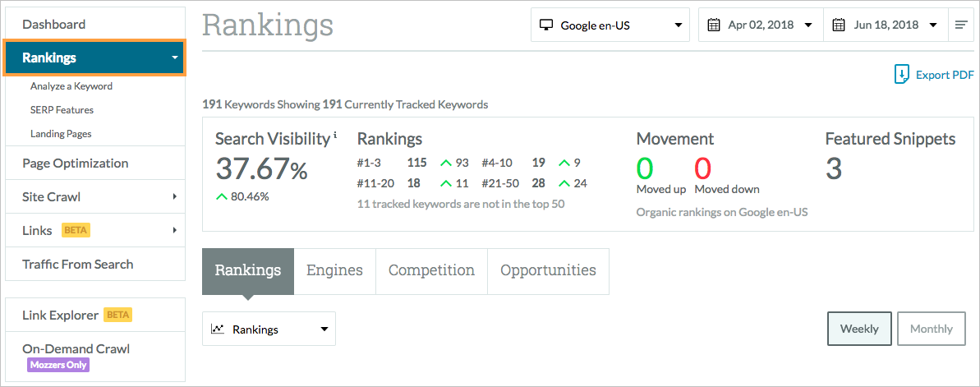Image resolution: width=980 pixels, height=387 pixels.
Task: Click calendar icon beside Jun 18, 2018
Action: (838, 25)
